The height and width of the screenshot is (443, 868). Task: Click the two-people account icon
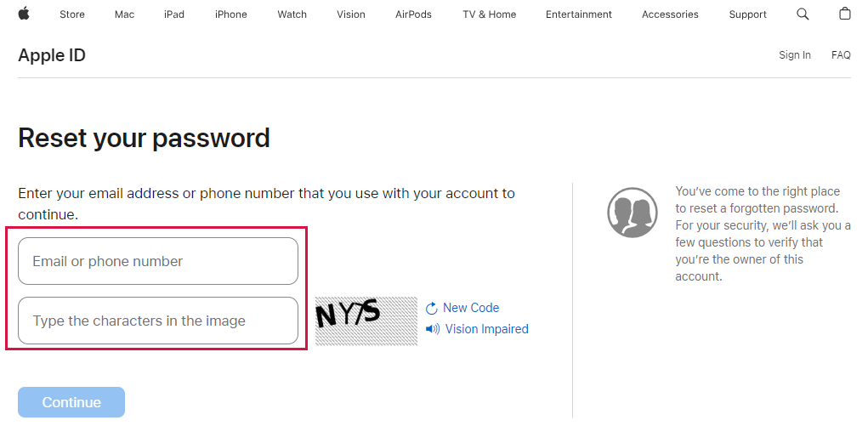(633, 213)
